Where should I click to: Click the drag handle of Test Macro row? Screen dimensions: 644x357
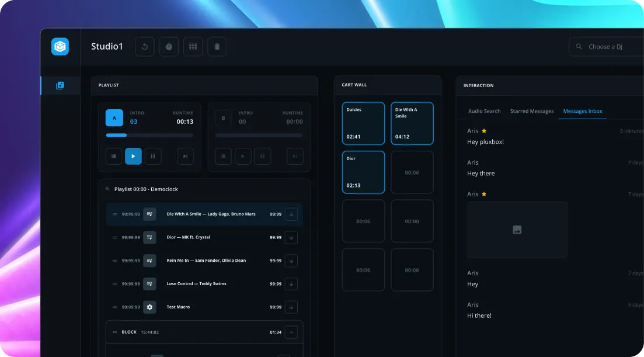(114, 307)
